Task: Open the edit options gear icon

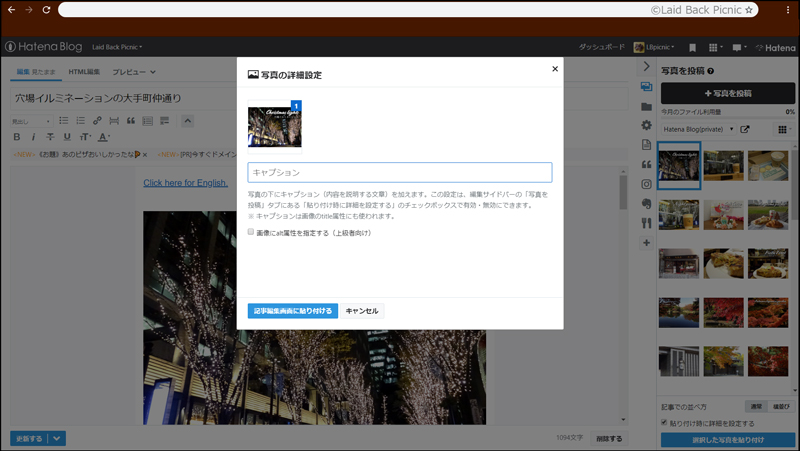Action: [646, 125]
